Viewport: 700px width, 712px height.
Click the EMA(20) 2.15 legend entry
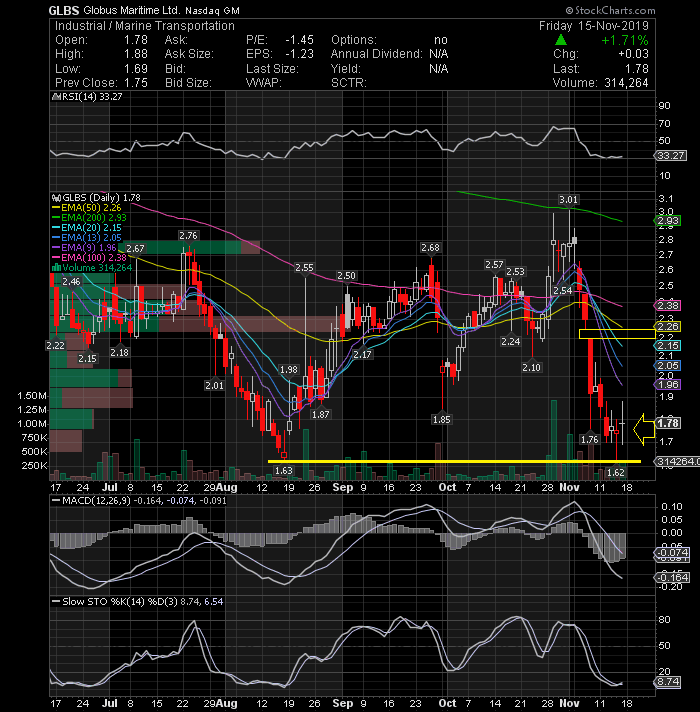point(87,228)
